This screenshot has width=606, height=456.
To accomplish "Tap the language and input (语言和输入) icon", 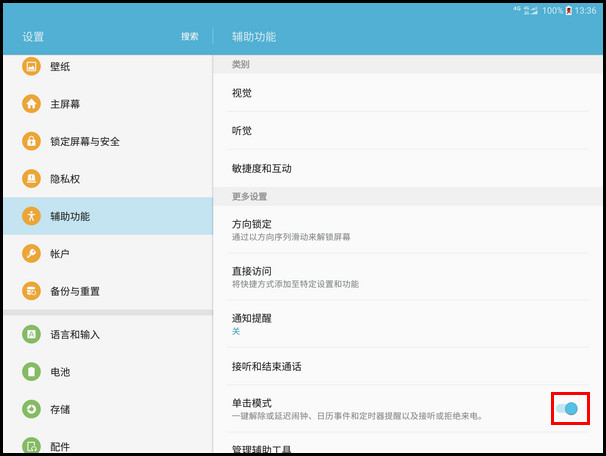I will 31,334.
